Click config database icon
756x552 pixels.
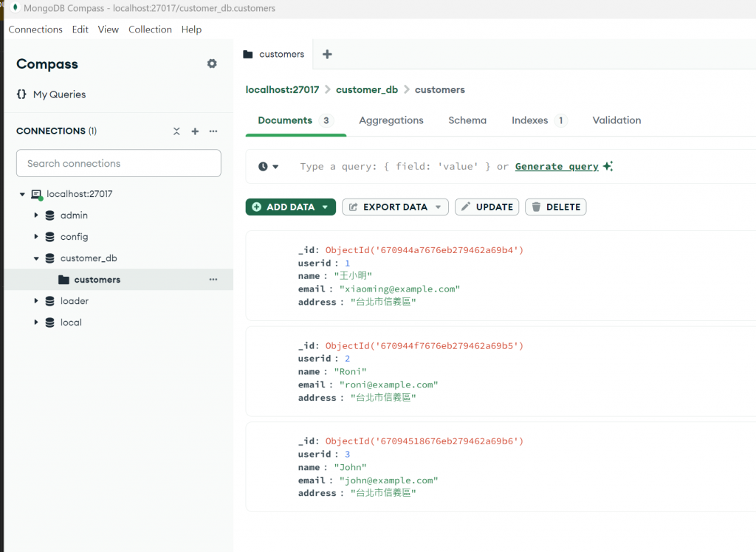(x=49, y=237)
